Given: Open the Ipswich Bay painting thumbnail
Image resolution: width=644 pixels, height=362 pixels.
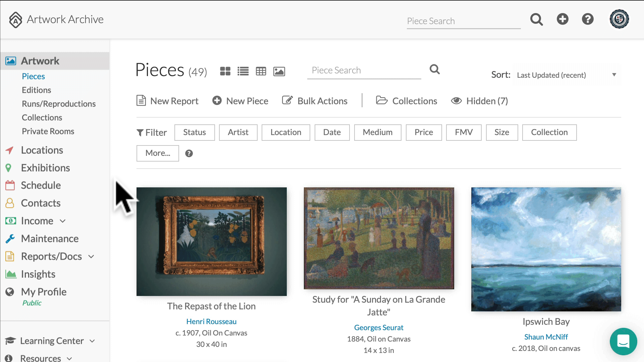Looking at the screenshot, I should point(546,249).
